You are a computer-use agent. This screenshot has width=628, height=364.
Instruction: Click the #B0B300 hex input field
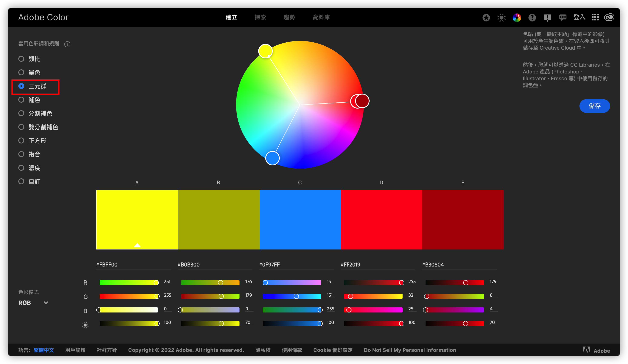point(215,265)
